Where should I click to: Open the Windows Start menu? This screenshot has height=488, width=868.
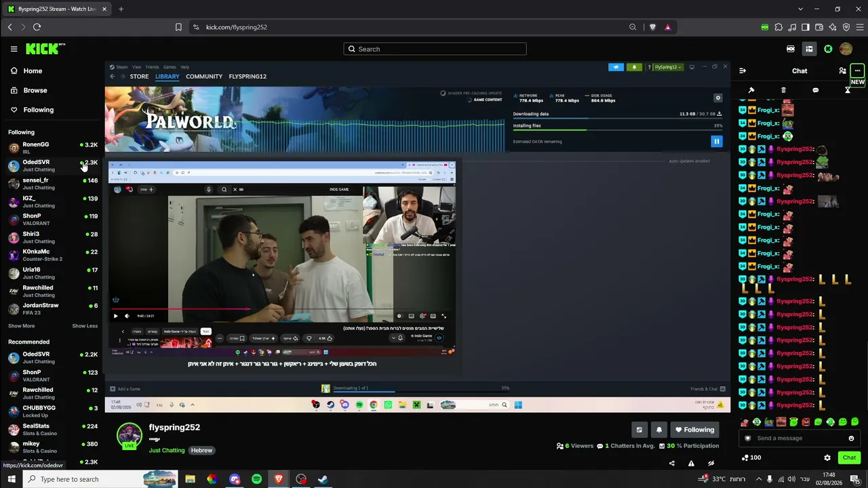(x=11, y=479)
